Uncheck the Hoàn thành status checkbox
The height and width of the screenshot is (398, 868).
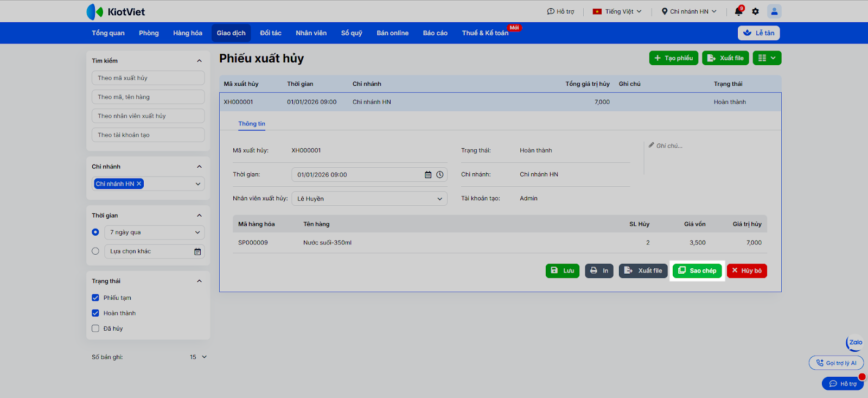pyautogui.click(x=95, y=313)
